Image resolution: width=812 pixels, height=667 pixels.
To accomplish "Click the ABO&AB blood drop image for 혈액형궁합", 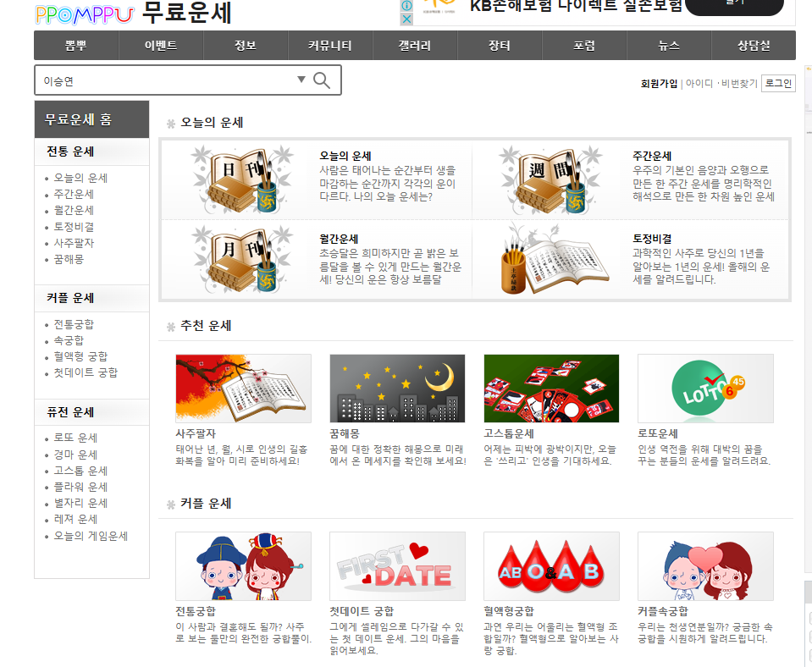I will point(551,566).
